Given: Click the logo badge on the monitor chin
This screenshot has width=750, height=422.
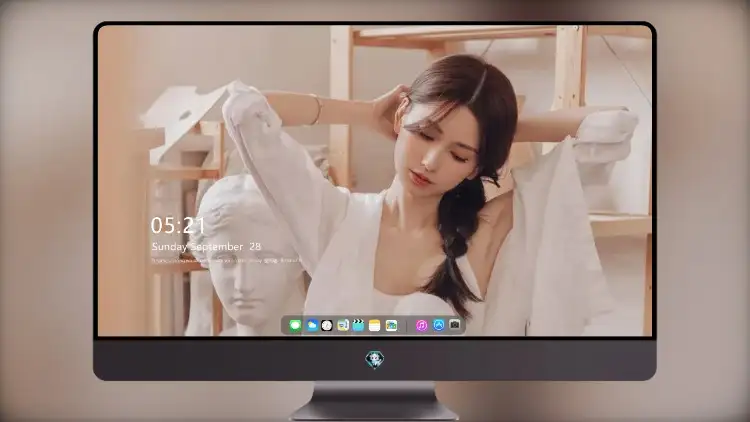Looking at the screenshot, I should pyautogui.click(x=375, y=359).
